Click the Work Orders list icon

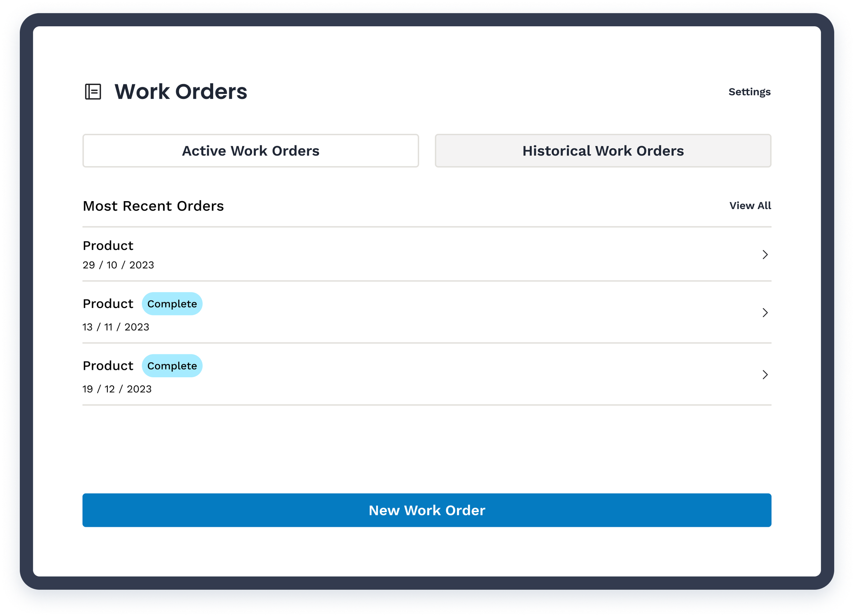[x=93, y=92]
